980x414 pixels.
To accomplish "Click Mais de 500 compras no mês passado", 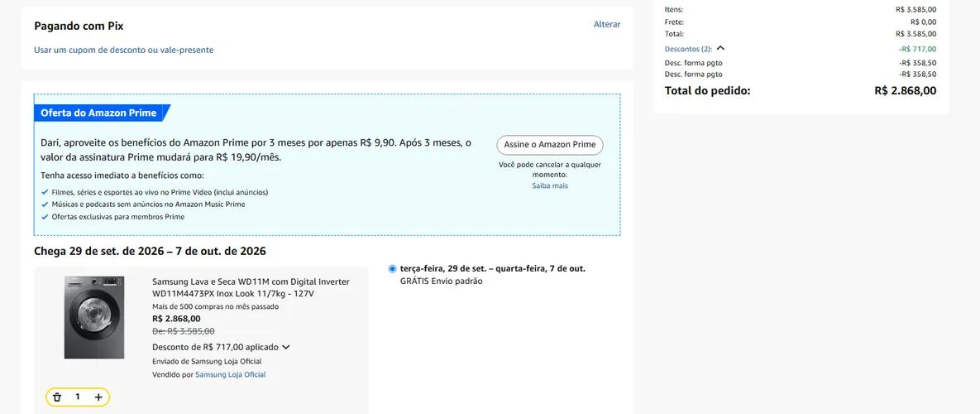I will point(216,306).
